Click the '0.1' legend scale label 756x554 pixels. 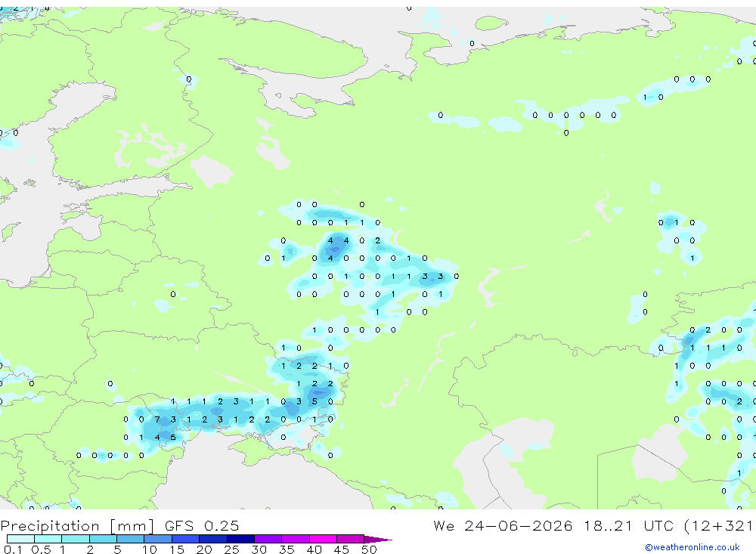click(13, 549)
